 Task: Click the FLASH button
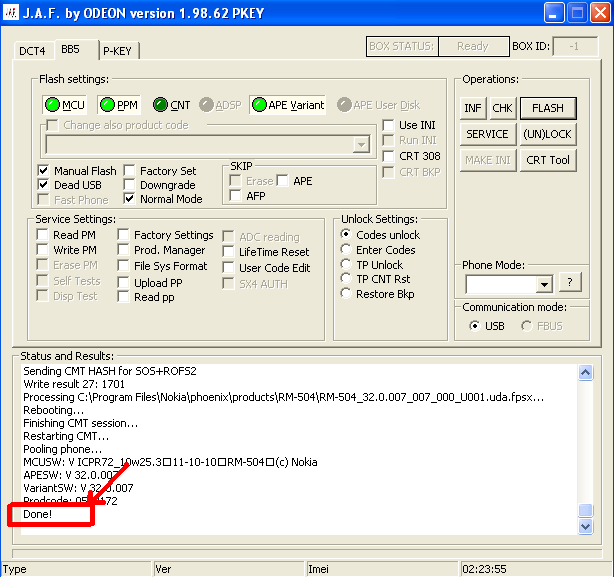pos(548,108)
